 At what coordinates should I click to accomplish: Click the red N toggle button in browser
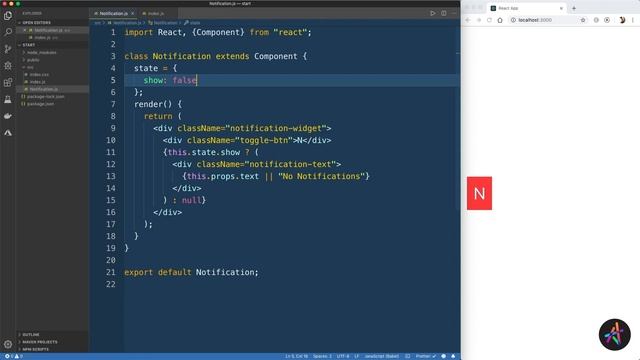point(479,193)
